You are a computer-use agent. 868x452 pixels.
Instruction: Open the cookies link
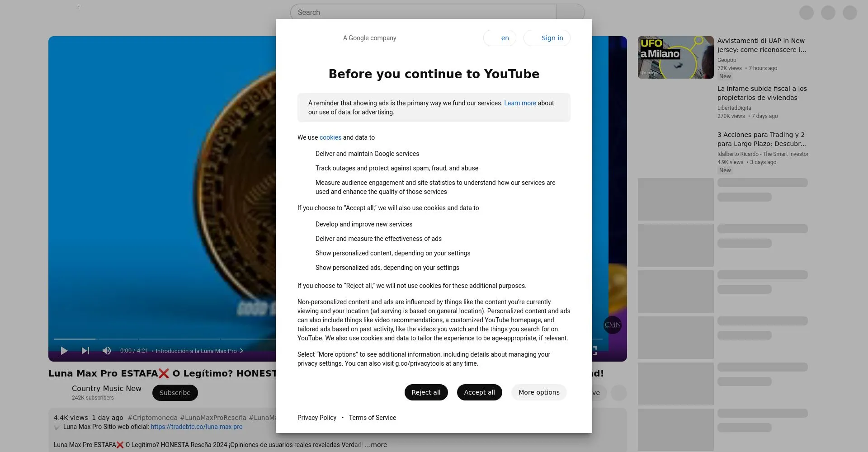click(x=330, y=137)
